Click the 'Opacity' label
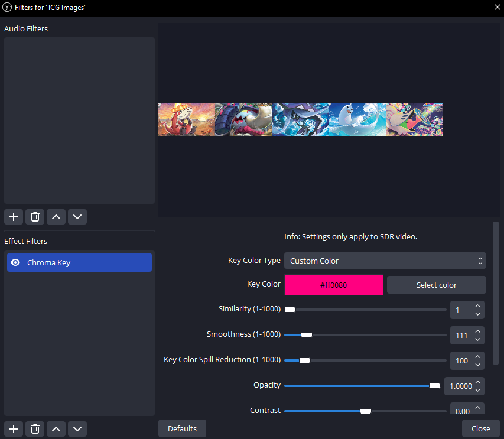Image resolution: width=504 pixels, height=439 pixels. 267,385
